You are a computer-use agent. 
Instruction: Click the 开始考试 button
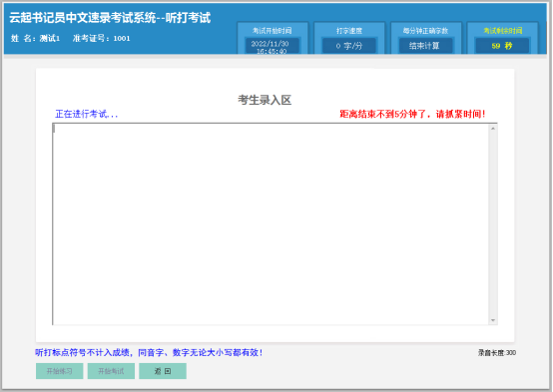tap(111, 371)
